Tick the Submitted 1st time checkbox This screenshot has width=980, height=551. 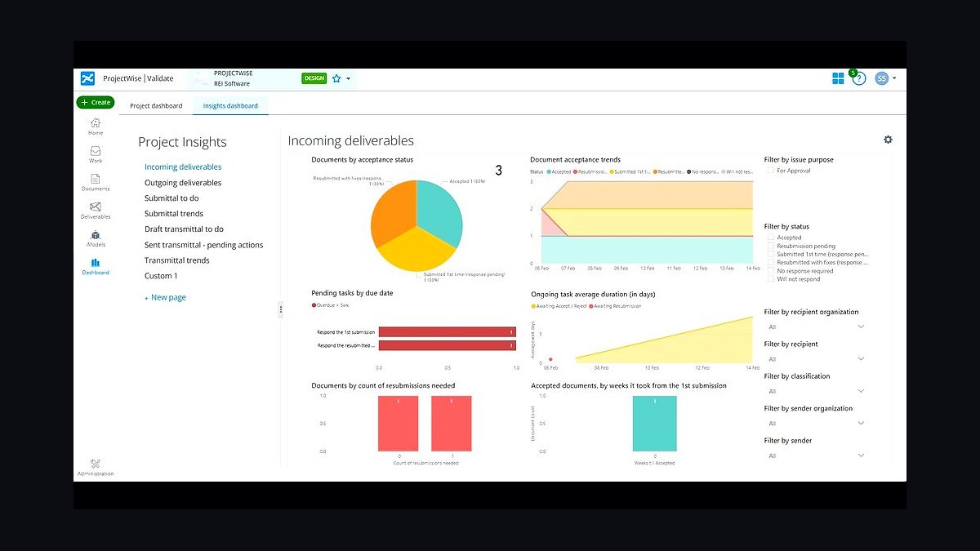pos(770,254)
